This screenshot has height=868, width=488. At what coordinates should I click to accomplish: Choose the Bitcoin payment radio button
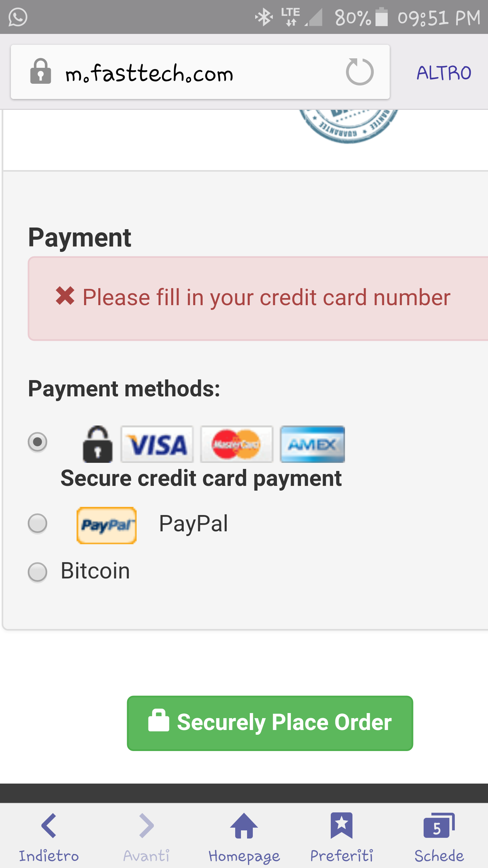38,572
